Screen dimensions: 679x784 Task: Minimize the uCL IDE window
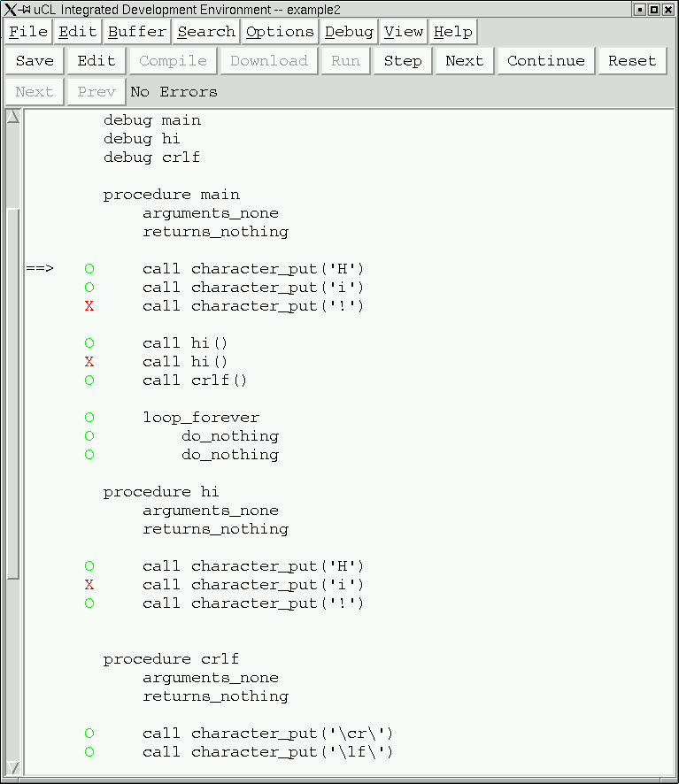(639, 10)
